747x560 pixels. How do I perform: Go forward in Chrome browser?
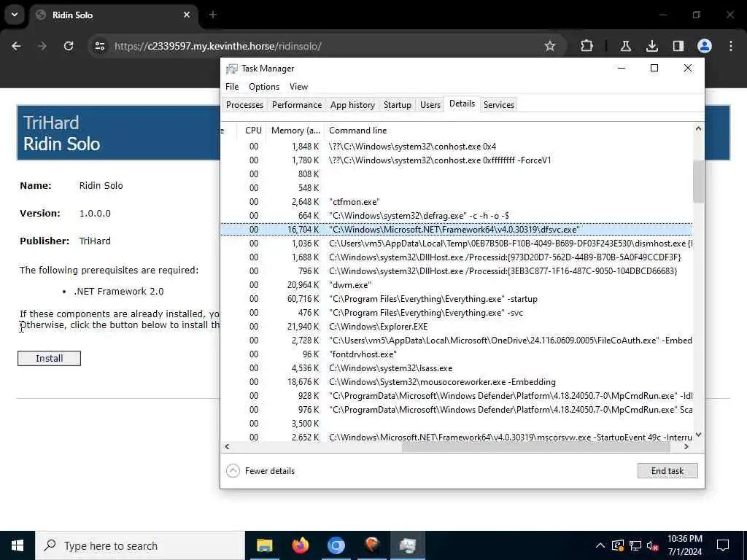click(x=42, y=46)
